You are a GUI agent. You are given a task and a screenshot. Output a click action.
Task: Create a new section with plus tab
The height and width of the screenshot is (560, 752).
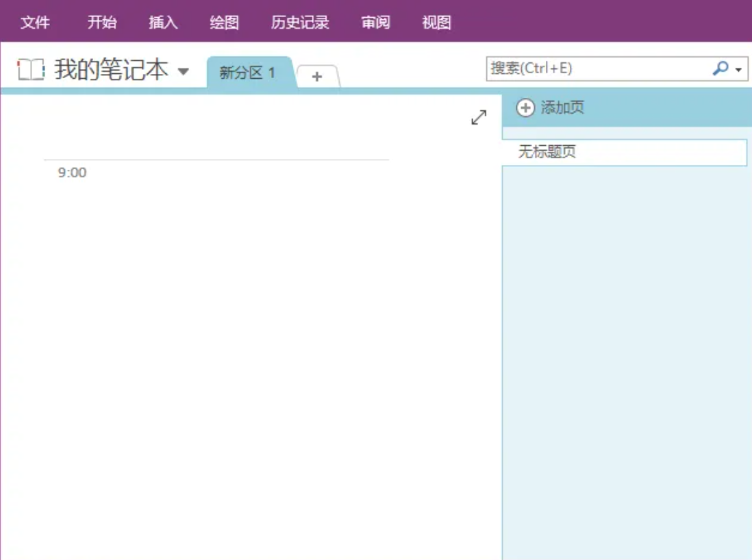point(317,76)
